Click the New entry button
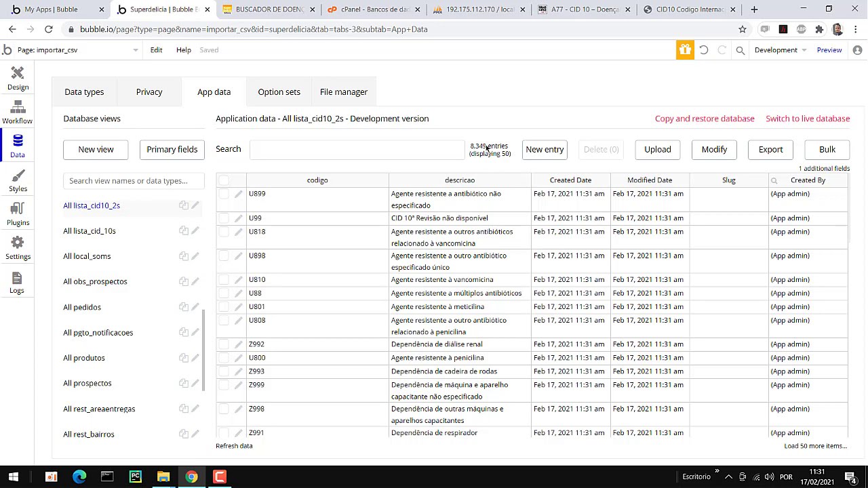Image resolution: width=868 pixels, height=488 pixels. (x=545, y=150)
